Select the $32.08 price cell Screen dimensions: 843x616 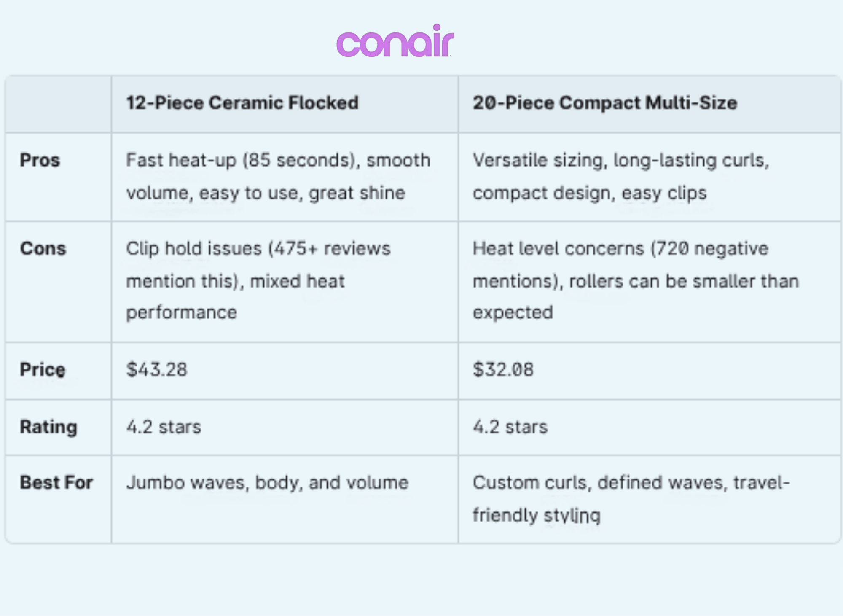click(503, 370)
